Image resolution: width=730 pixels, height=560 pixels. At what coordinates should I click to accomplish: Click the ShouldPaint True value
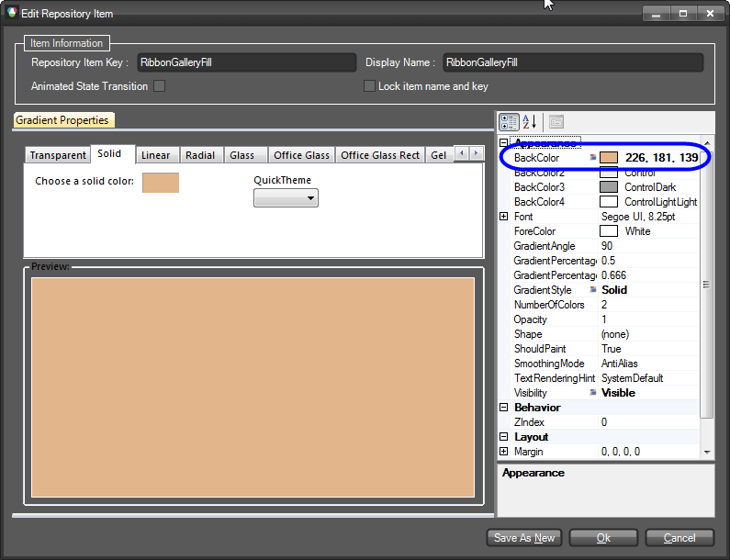point(612,349)
